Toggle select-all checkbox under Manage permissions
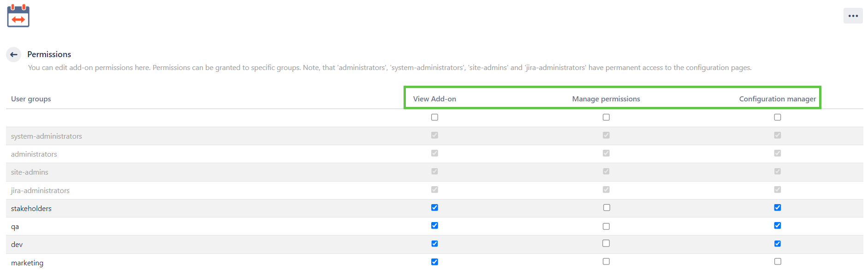 pyautogui.click(x=606, y=117)
